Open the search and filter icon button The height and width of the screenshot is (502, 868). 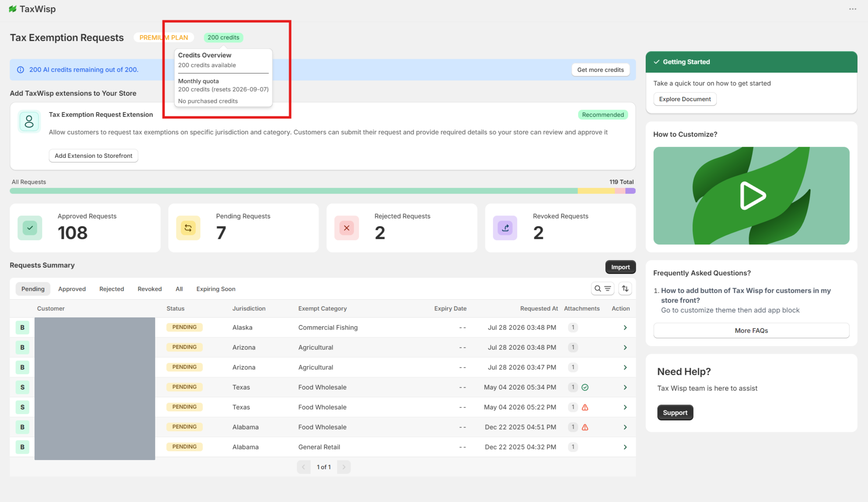point(602,288)
